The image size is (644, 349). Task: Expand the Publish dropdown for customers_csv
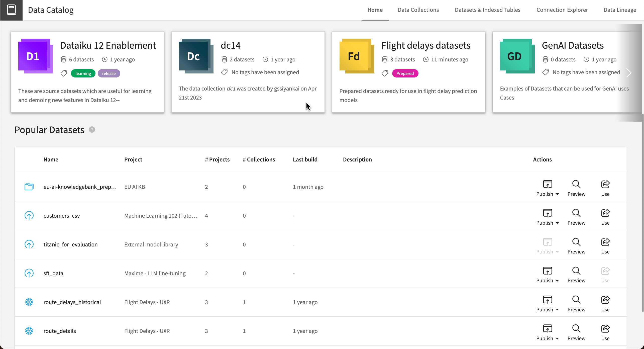click(558, 223)
